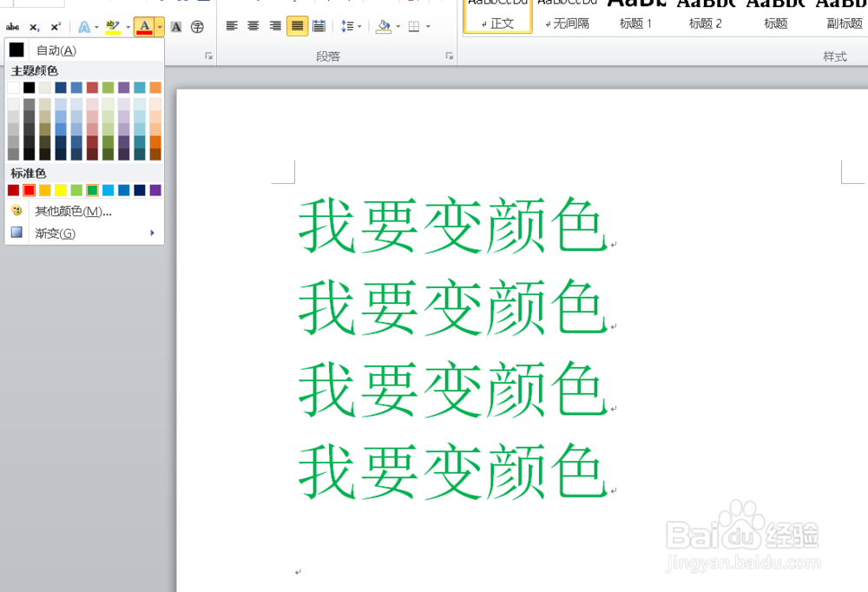
Task: Select the subscript icon
Action: [33, 26]
